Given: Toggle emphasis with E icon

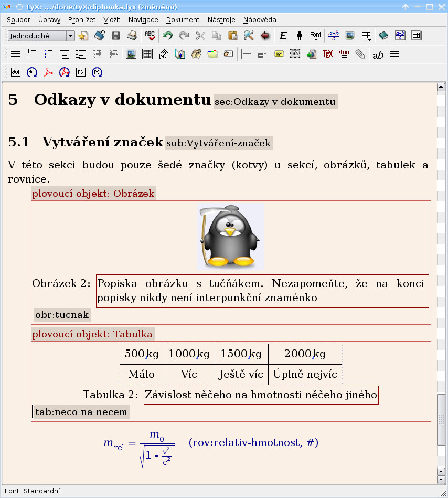Looking at the screenshot, I should point(283,36).
